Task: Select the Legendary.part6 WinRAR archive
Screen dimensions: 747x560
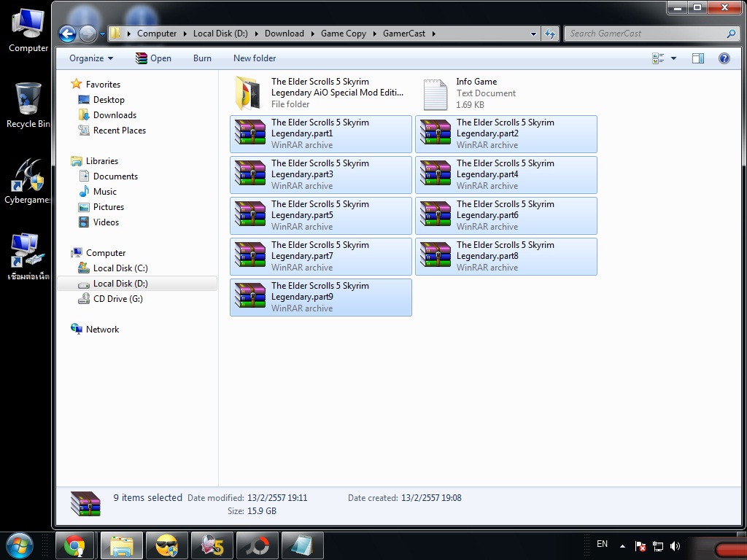Action: point(506,216)
